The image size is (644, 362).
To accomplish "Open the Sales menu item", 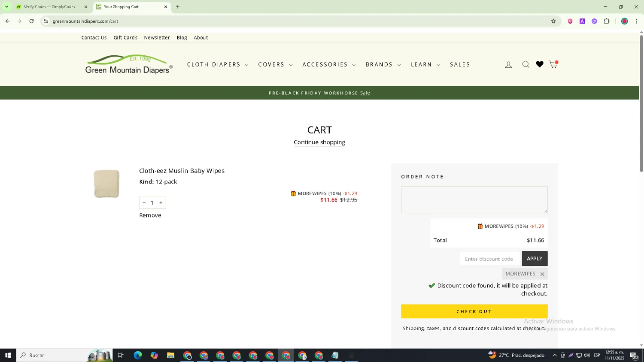I will click(460, 65).
